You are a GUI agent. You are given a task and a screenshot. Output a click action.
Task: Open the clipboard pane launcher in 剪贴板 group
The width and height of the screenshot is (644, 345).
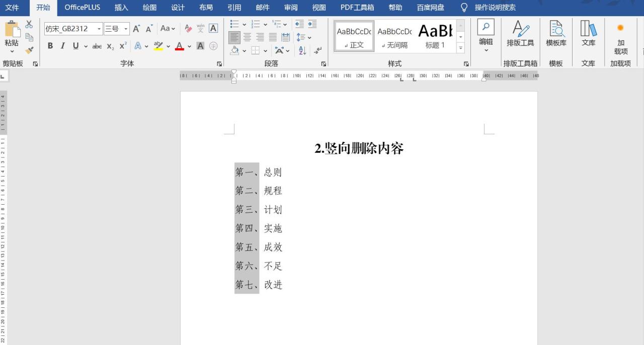[x=35, y=64]
